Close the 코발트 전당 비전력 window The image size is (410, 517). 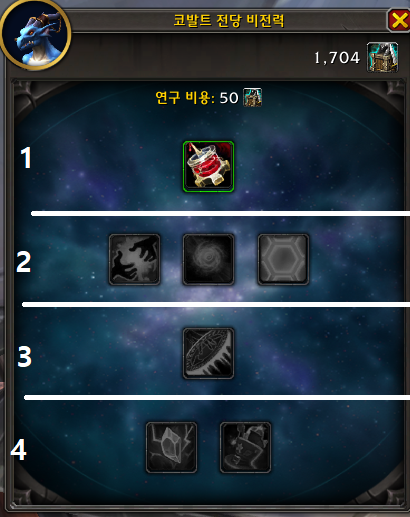coord(399,21)
